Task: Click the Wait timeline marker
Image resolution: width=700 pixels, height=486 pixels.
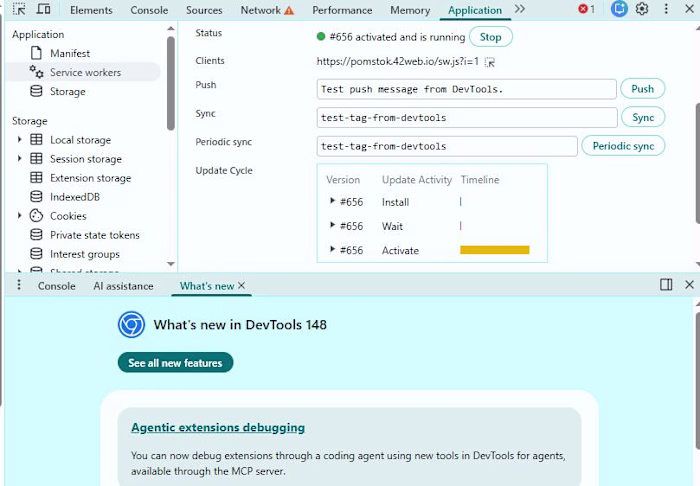Action: (460, 226)
